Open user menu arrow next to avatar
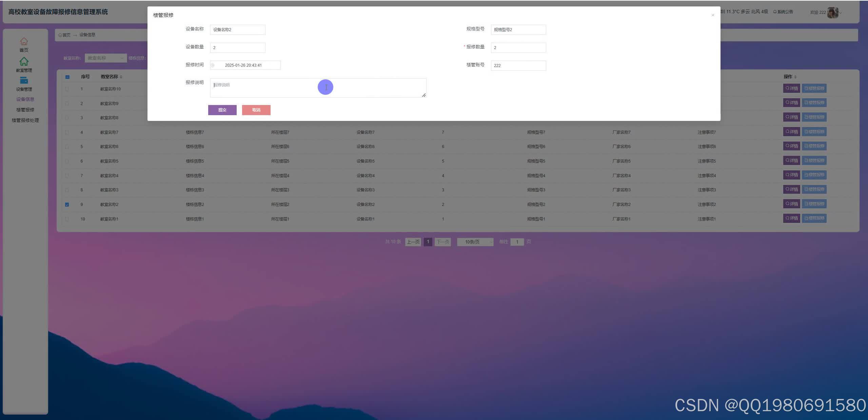Image resolution: width=868 pixels, height=420 pixels. click(841, 13)
